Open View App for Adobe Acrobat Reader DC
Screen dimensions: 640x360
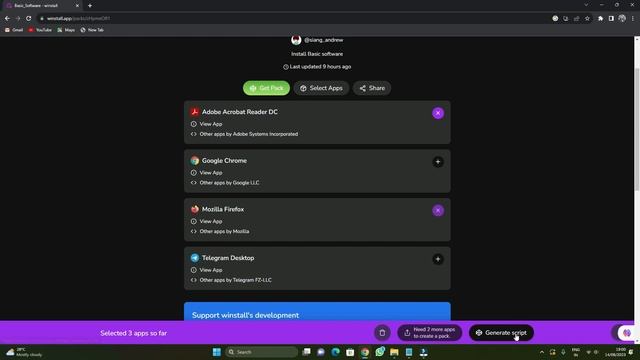click(206, 124)
